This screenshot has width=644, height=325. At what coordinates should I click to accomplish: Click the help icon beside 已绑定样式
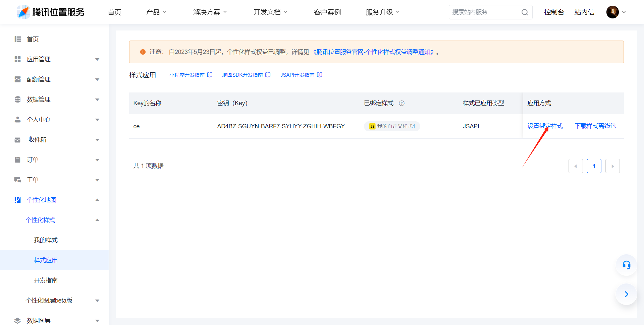click(x=401, y=103)
